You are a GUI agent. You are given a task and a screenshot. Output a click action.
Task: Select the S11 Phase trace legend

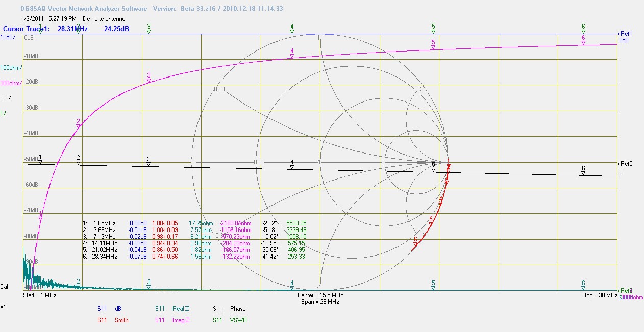pos(229,309)
